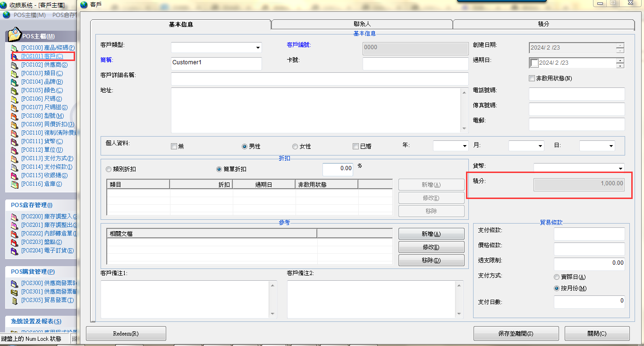Click 保存並離開(S) to save and exit
The height and width of the screenshot is (346, 644).
[516, 334]
